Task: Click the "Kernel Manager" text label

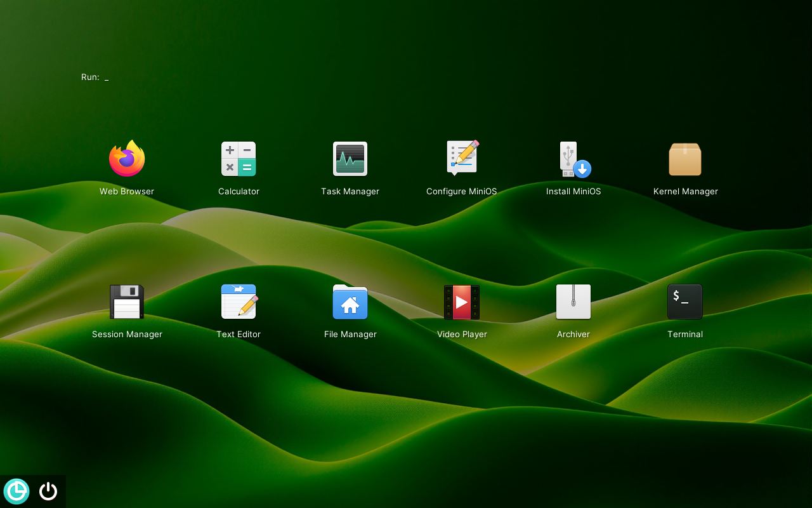Action: click(685, 192)
